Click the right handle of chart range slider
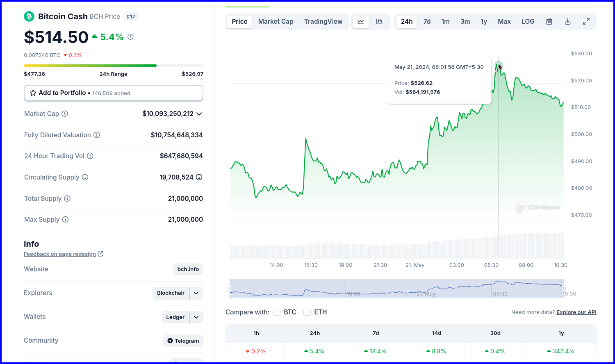This screenshot has width=615, height=364. coord(564,289)
